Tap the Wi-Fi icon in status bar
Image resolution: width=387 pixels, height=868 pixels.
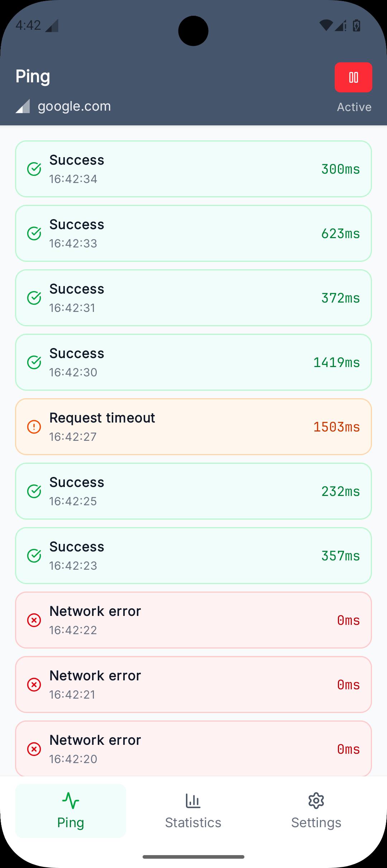coord(325,25)
